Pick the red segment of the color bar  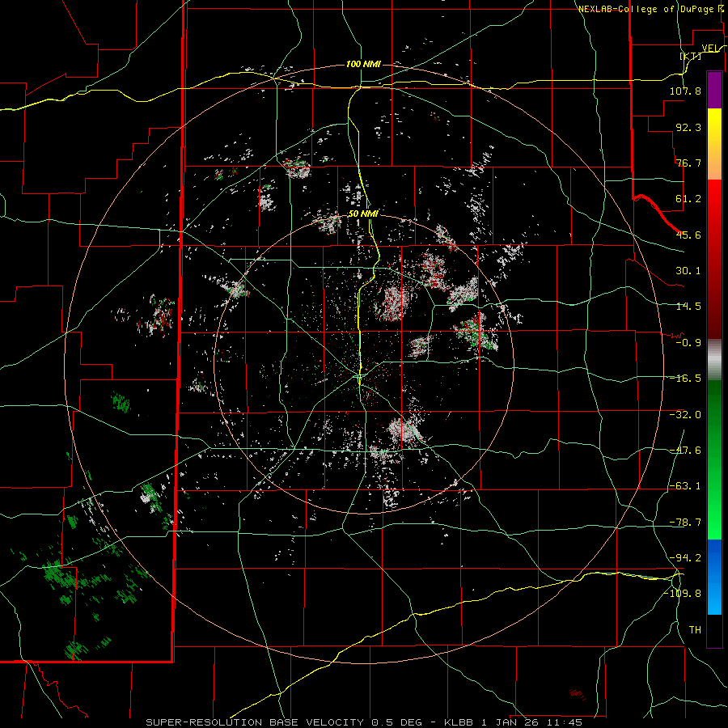coord(714,259)
